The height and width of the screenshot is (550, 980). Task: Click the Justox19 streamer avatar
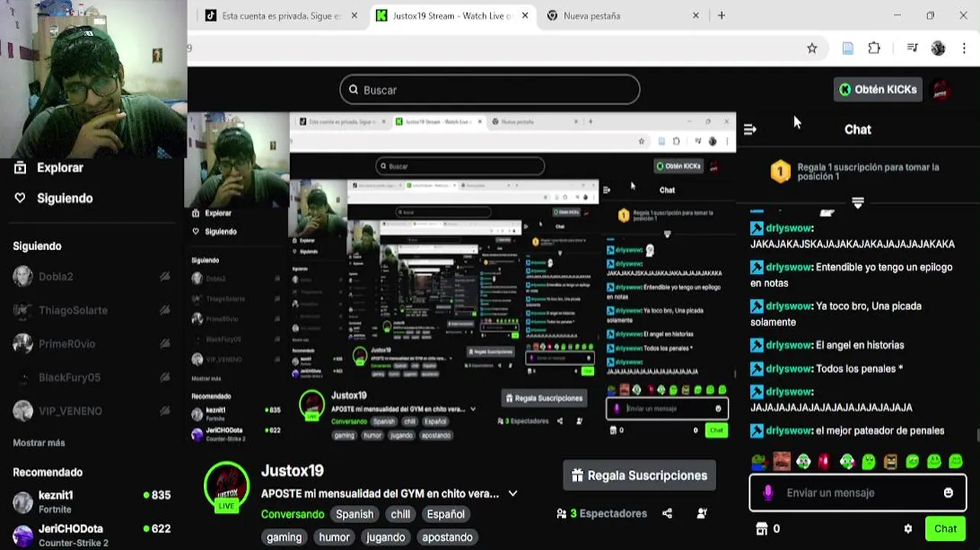pyautogui.click(x=227, y=485)
